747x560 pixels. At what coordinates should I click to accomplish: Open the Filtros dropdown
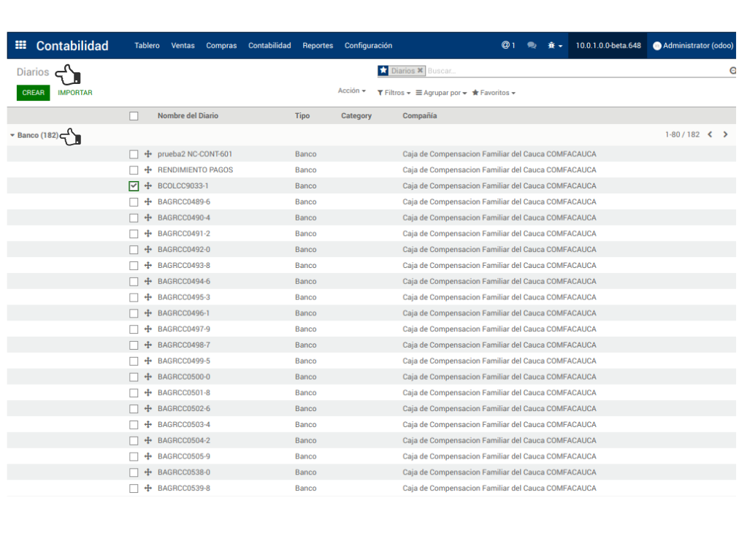tap(394, 93)
